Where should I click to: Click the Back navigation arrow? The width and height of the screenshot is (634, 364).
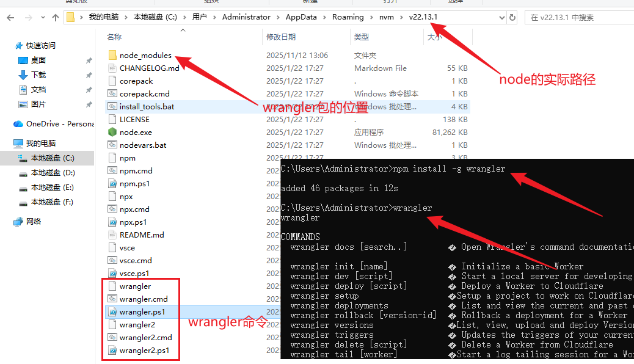[x=10, y=18]
